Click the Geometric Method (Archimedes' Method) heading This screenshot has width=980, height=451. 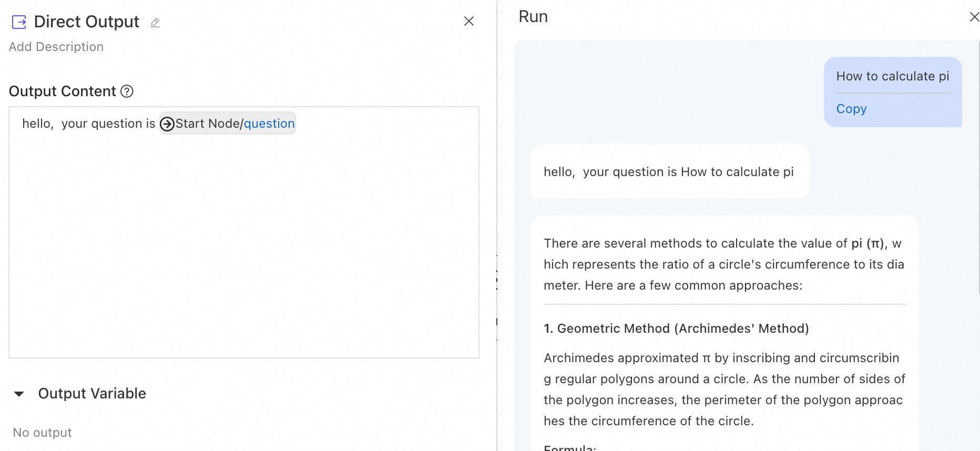676,329
